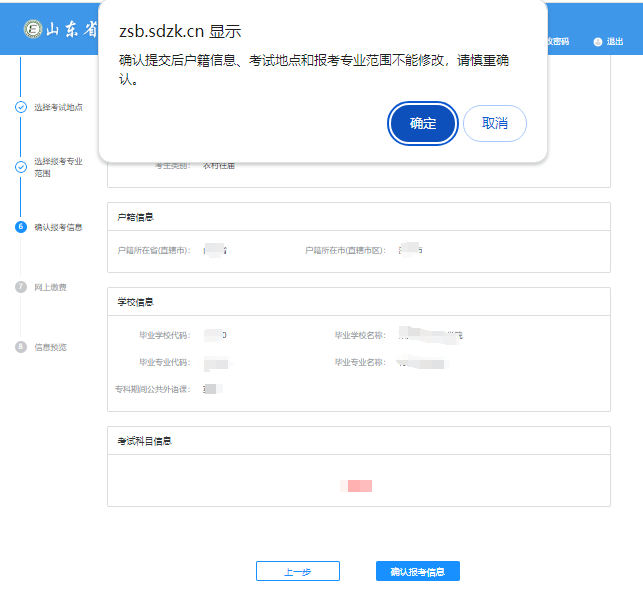Select the 网上缴费 step label
The image size is (643, 592).
point(51,287)
